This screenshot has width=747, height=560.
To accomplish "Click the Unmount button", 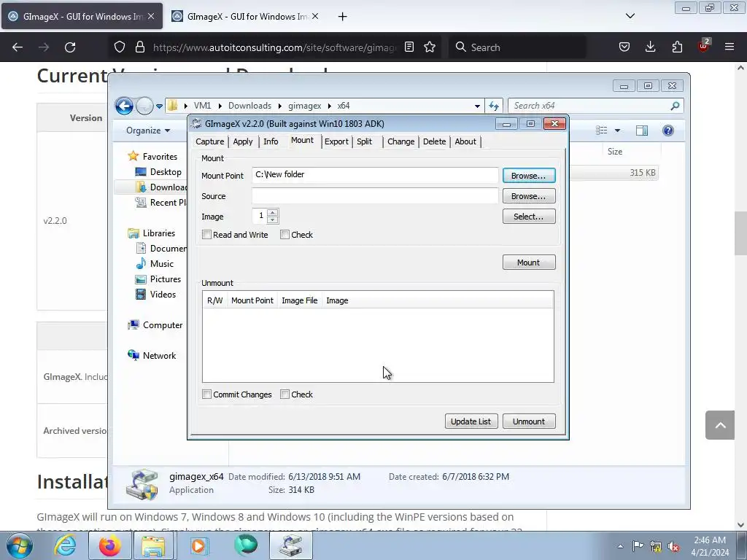I will tap(529, 421).
